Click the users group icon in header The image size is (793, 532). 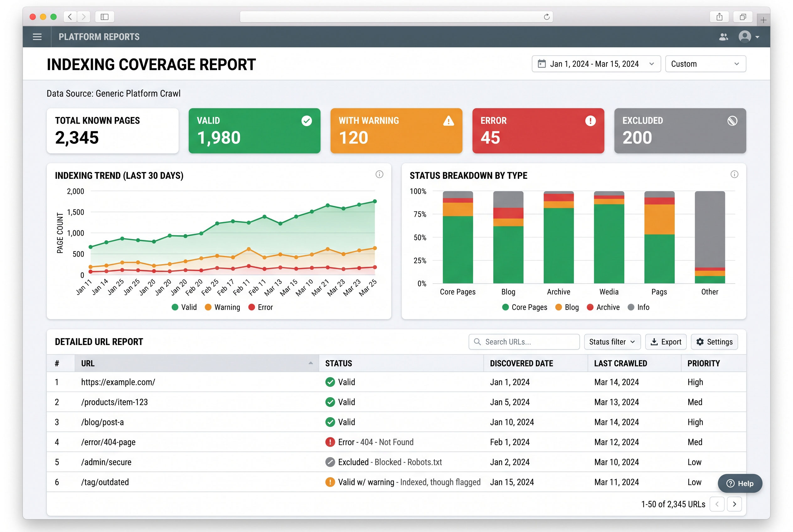pos(723,37)
